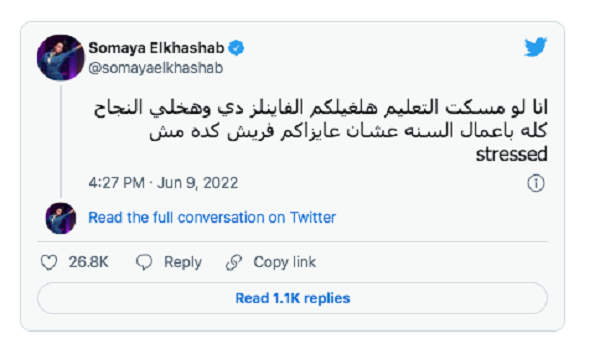The image size is (600, 360).
Task: Click the blue verified badge
Action: coord(236,48)
